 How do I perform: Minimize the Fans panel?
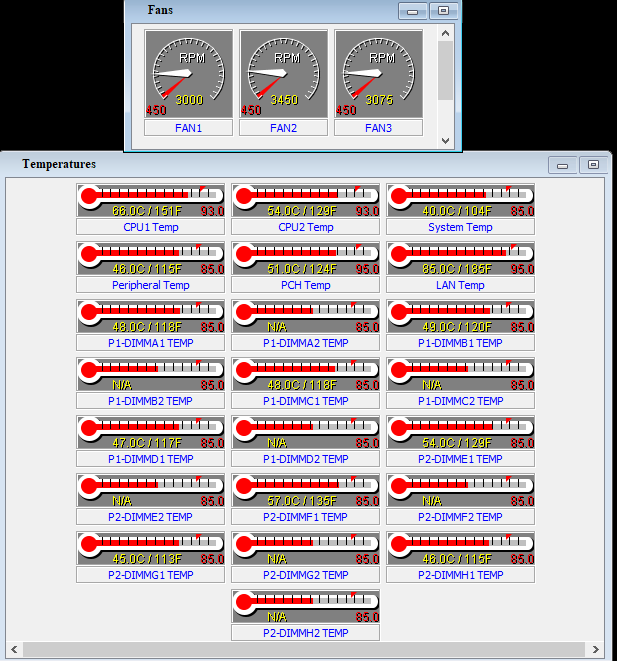(413, 11)
